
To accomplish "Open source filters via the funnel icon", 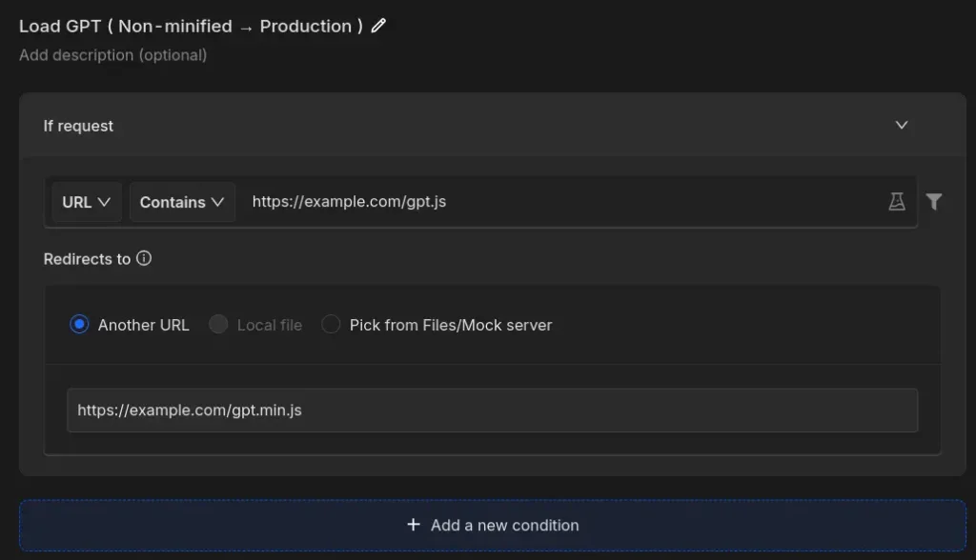I will point(934,202).
